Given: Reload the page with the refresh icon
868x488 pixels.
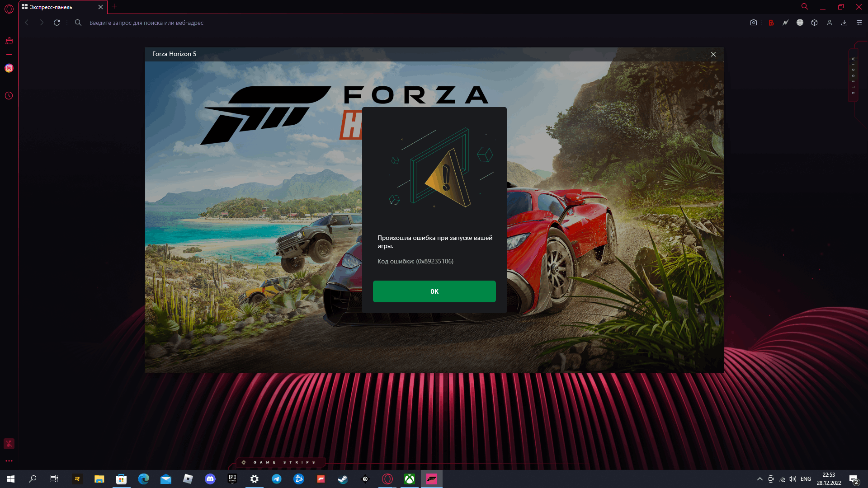Looking at the screenshot, I should pyautogui.click(x=57, y=23).
